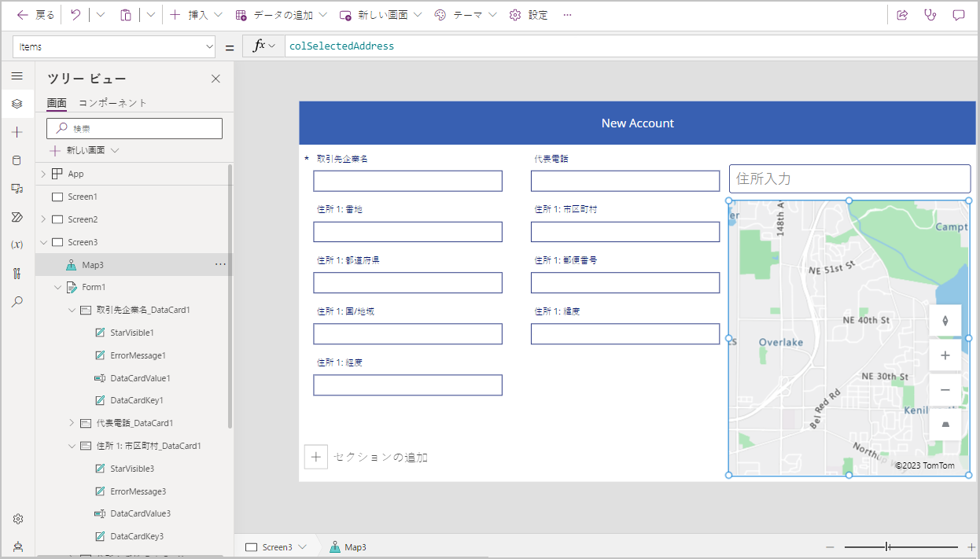This screenshot has width=980, height=559.
Task: Select ErrorMessage1 in the tree
Action: click(x=138, y=356)
